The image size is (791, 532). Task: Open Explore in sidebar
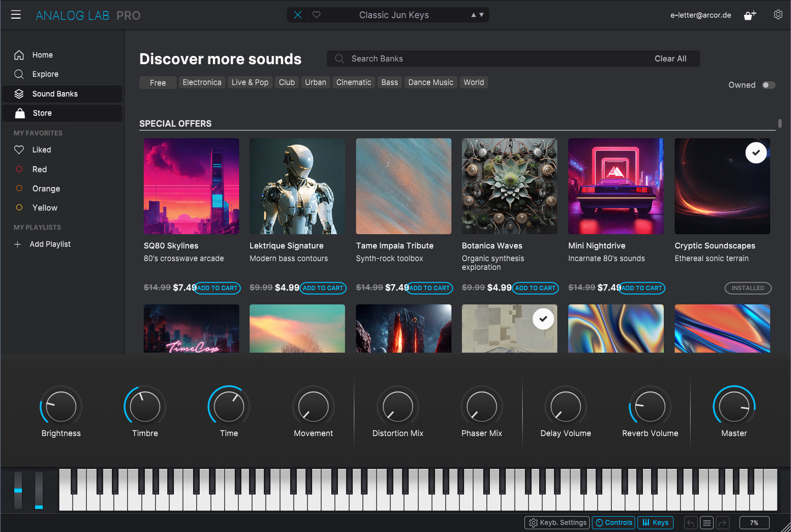pyautogui.click(x=62, y=74)
